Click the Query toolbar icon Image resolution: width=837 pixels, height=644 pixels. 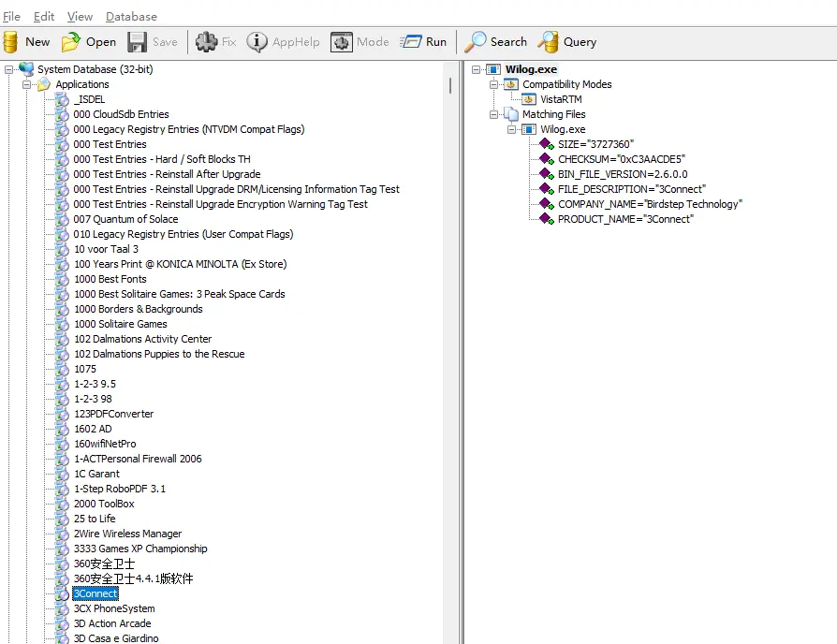(549, 41)
